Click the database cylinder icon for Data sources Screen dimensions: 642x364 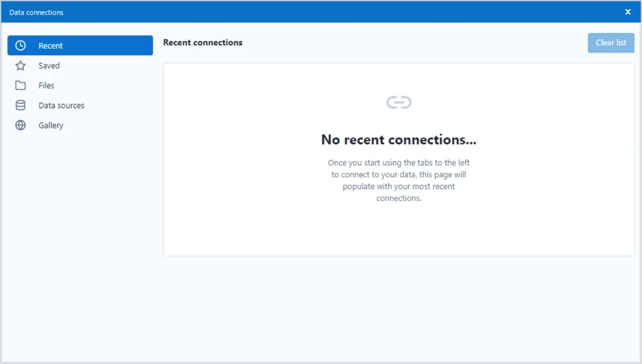point(21,106)
